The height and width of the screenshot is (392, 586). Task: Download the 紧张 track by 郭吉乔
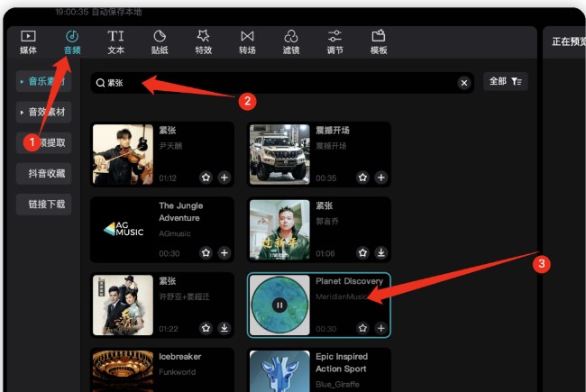(381, 253)
